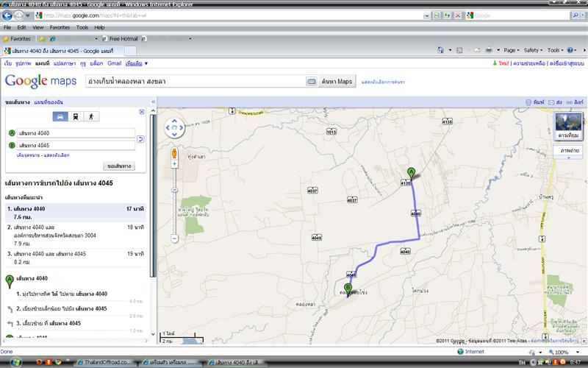The image size is (588, 368).
Task: Open the IE Page dropdown menu
Action: point(512,50)
